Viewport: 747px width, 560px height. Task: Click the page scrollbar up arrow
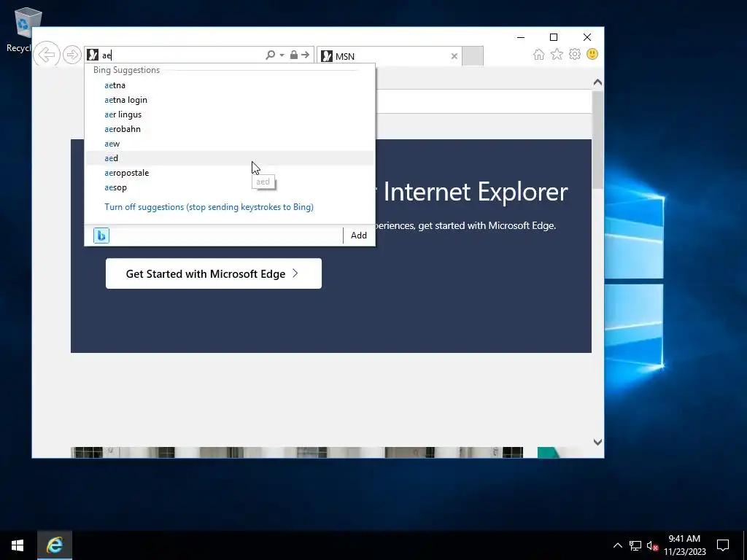(x=597, y=82)
